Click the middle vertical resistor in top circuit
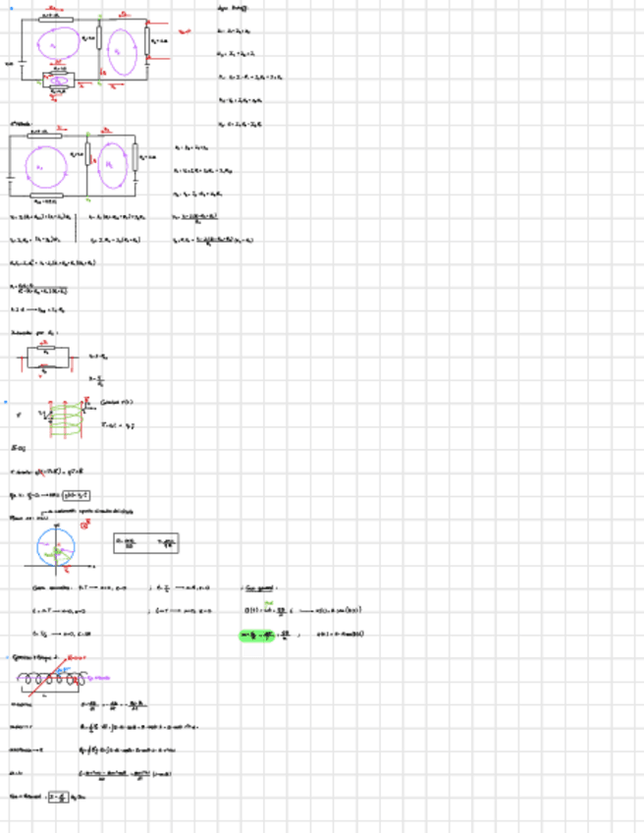Viewport: 644px width, 833px height. pos(99,38)
